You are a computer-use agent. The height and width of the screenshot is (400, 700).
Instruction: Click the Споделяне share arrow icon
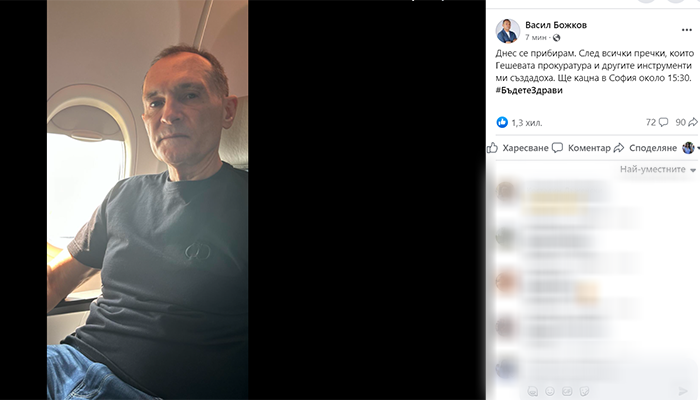[x=619, y=148]
